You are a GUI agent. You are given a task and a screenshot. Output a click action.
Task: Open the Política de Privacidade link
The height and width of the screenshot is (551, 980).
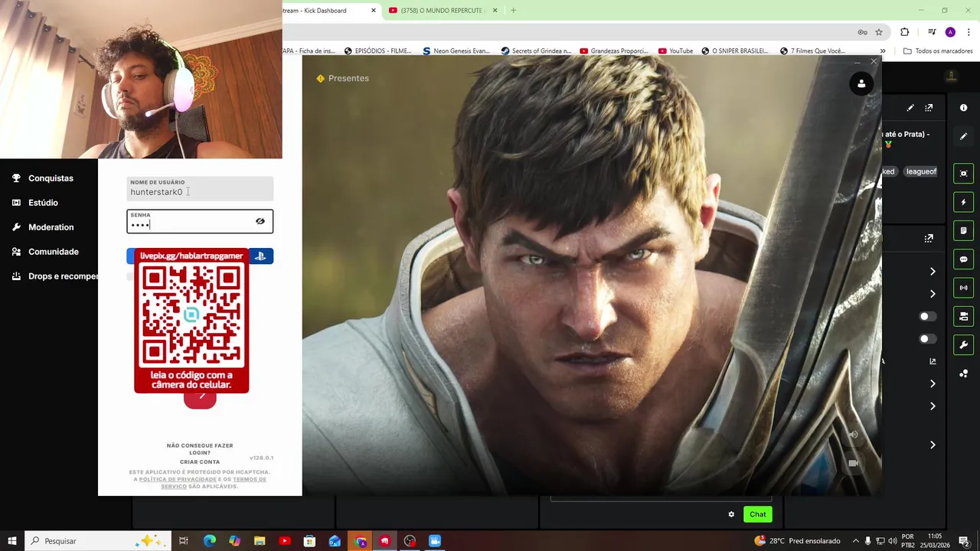pyautogui.click(x=178, y=479)
